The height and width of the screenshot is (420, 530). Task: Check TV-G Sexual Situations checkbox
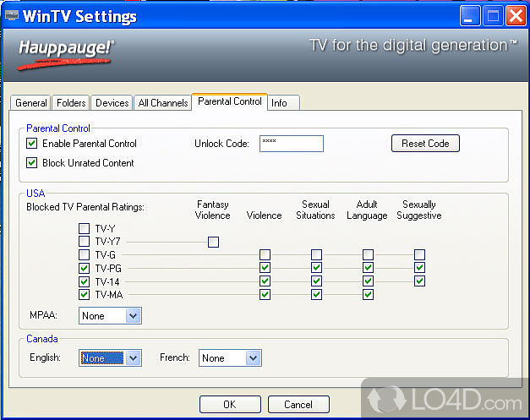316,254
